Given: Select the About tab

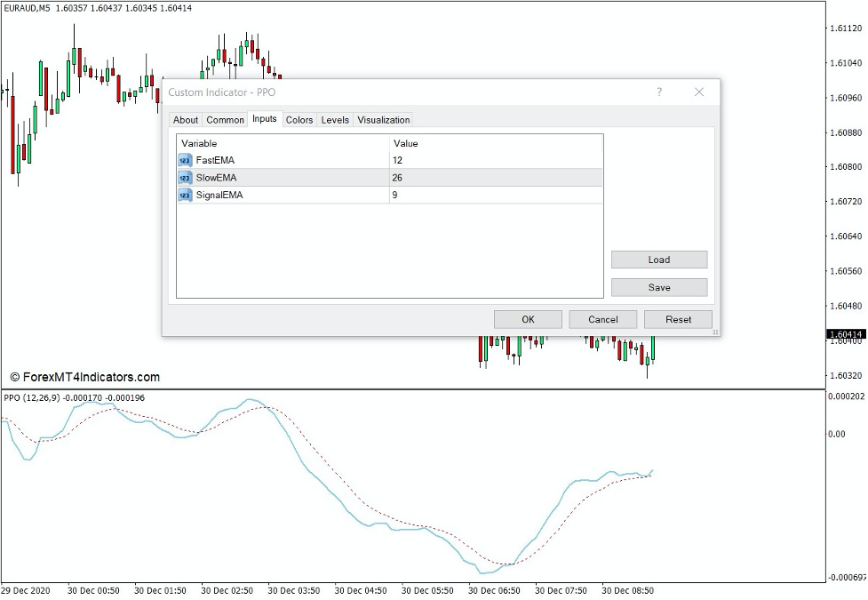Looking at the screenshot, I should click(x=186, y=119).
